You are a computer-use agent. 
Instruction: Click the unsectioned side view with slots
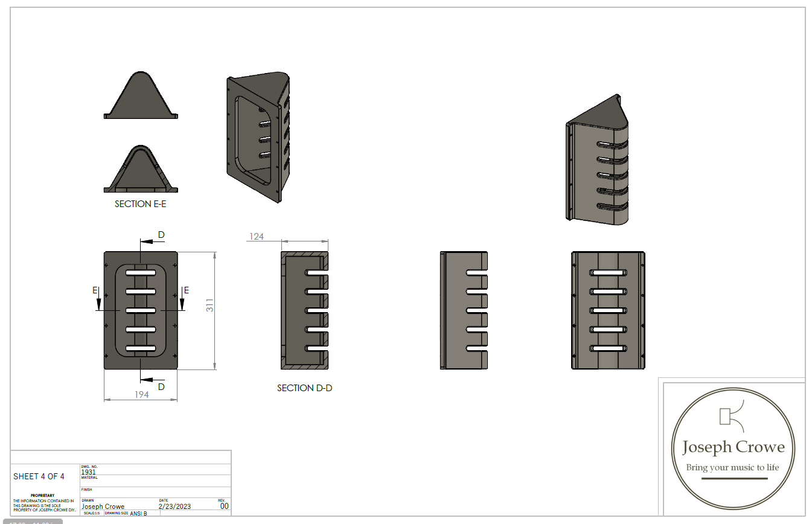464,310
